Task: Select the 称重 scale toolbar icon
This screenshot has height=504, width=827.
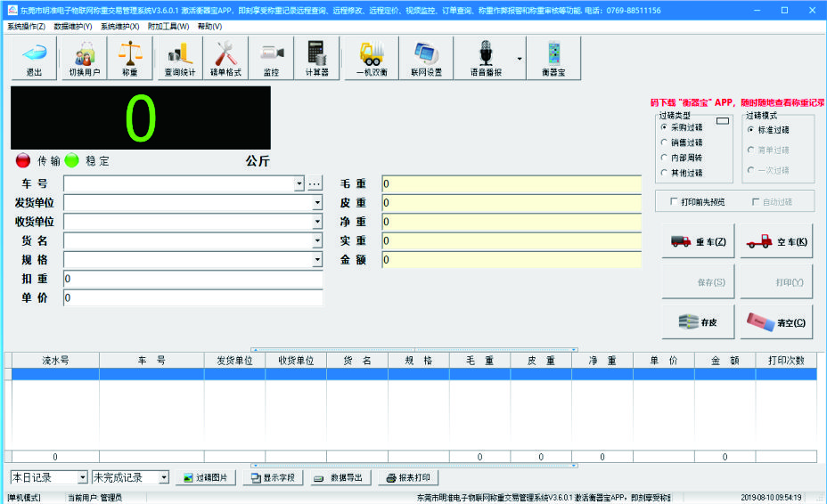Action: (130, 58)
